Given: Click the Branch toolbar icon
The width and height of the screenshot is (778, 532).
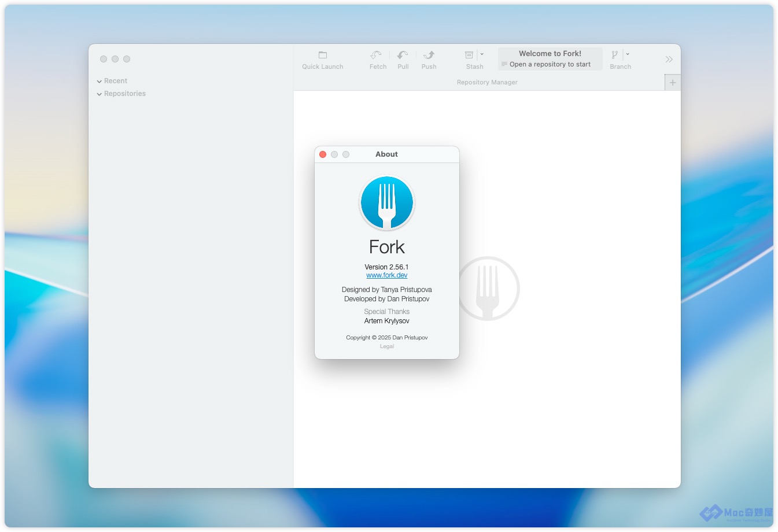Looking at the screenshot, I should click(x=615, y=55).
